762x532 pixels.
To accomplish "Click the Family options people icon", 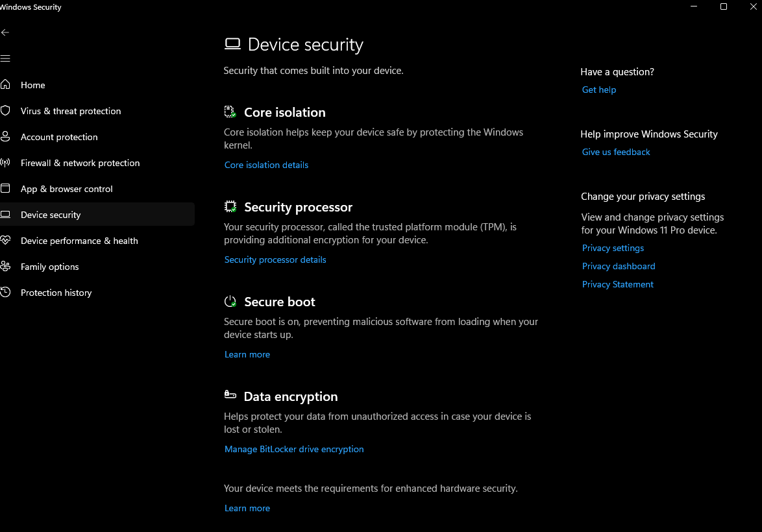I will [x=5, y=266].
